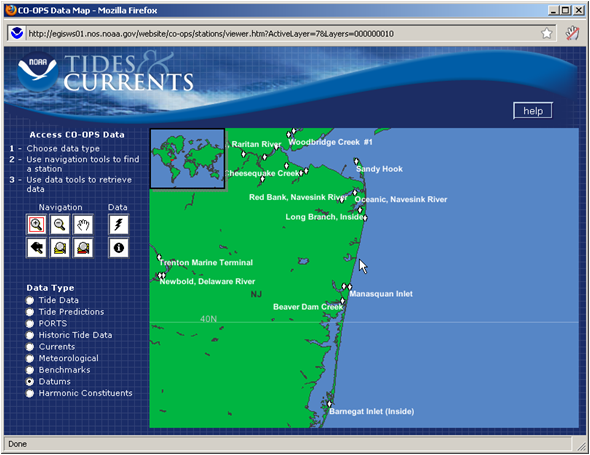590x455 pixels.
Task: Choose Harmonic Constituents data type
Action: [30, 393]
